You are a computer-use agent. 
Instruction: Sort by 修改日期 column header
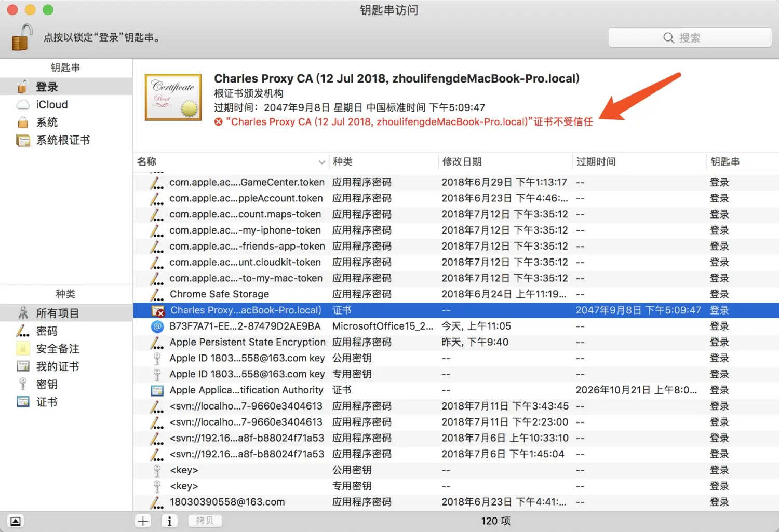[505, 162]
